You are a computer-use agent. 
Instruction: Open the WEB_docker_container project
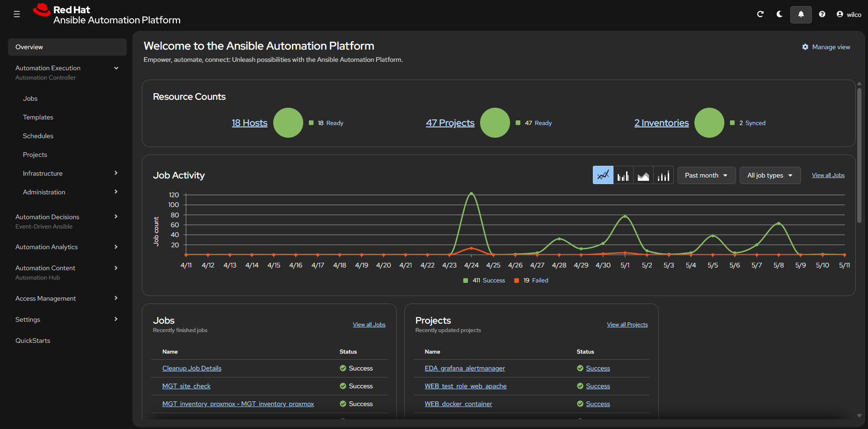point(459,404)
